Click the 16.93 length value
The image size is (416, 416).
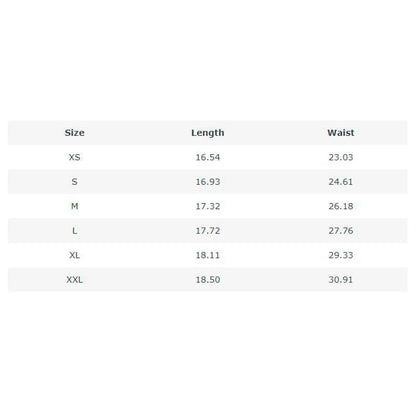208,182
